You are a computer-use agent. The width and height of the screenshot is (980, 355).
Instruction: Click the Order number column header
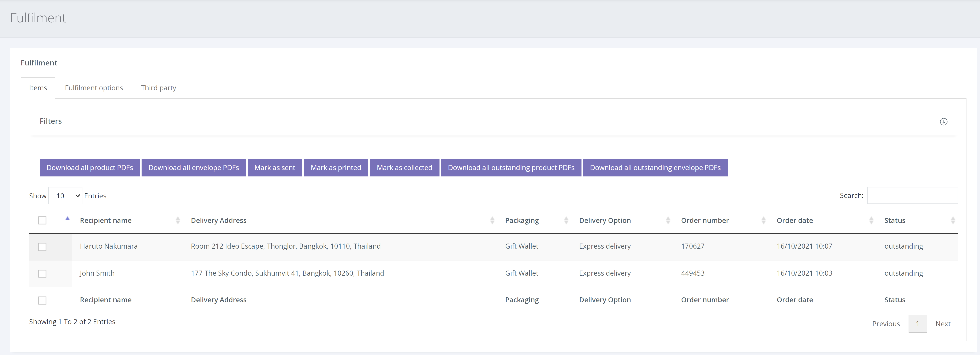pos(705,220)
